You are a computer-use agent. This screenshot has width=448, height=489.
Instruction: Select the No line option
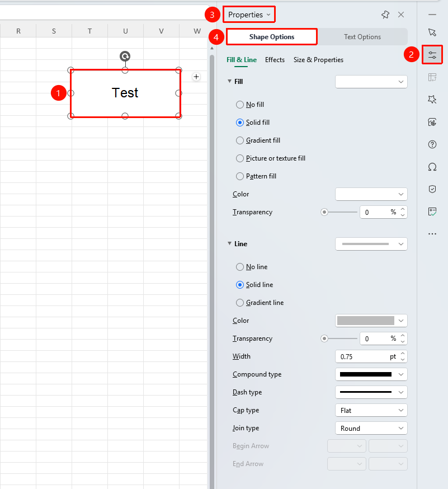(252, 267)
